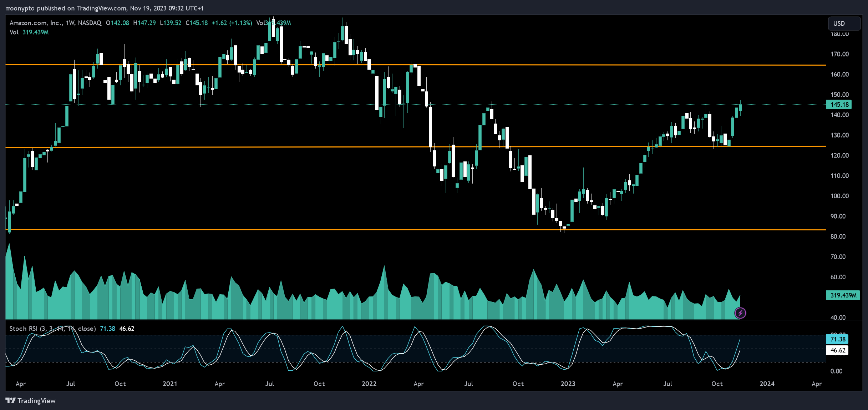This screenshot has height=410, width=868.
Task: Click the 150.00 price axis label
Action: pos(839,95)
